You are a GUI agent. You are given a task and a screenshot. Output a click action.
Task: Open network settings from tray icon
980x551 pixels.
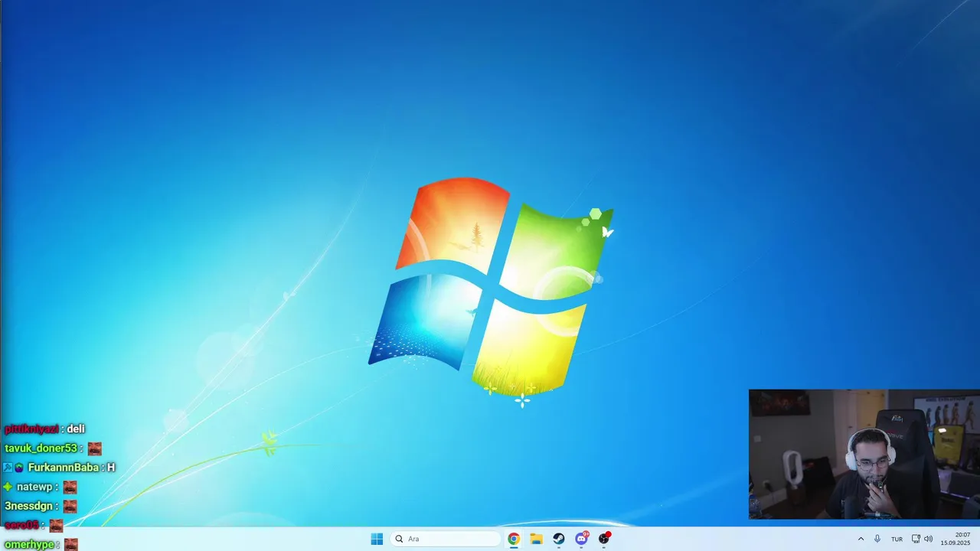point(916,539)
